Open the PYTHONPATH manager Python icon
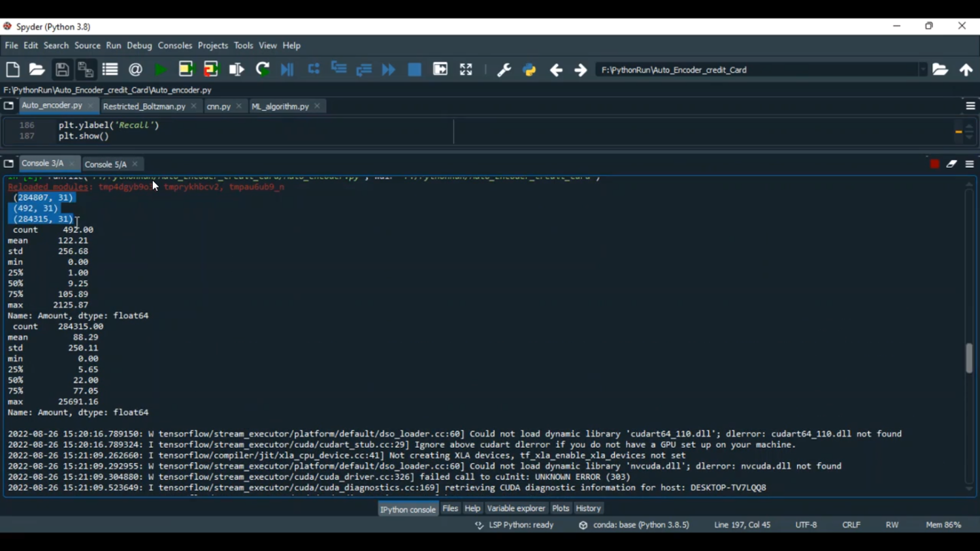The height and width of the screenshot is (551, 980). coord(529,70)
